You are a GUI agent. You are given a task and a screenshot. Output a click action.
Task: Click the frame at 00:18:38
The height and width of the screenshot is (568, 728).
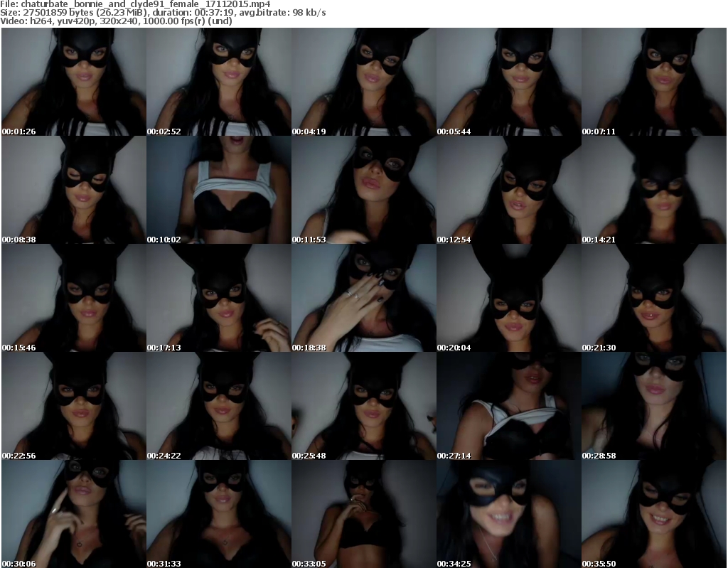click(x=363, y=298)
